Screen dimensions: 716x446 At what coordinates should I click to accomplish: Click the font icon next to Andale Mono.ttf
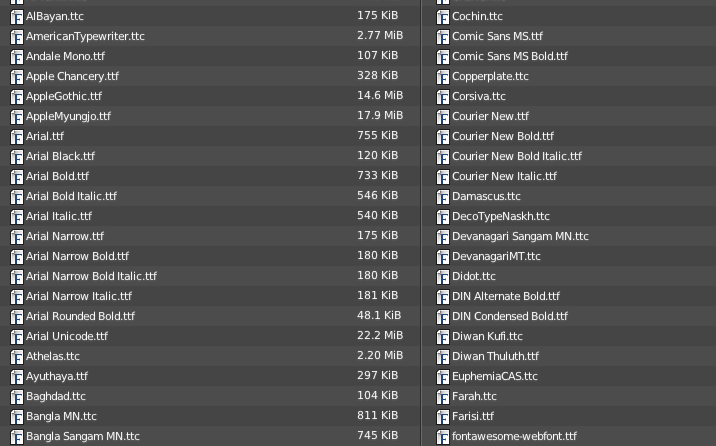click(17, 57)
